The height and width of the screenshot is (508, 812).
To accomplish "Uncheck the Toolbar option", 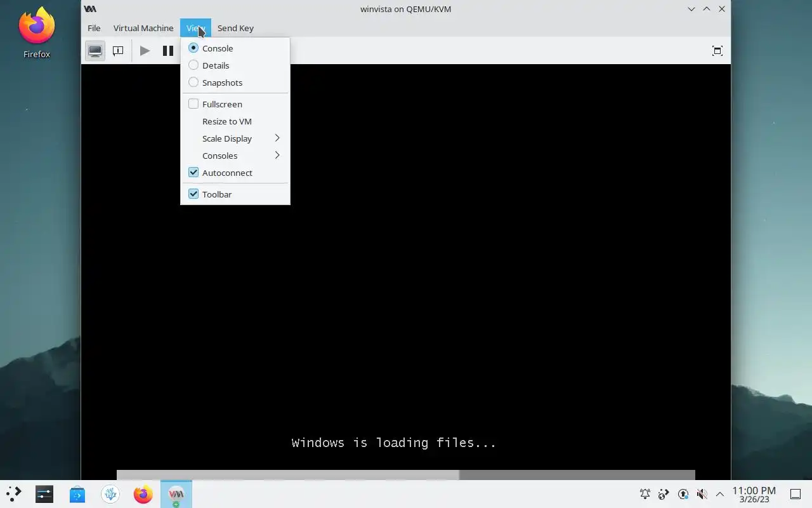I will (235, 194).
